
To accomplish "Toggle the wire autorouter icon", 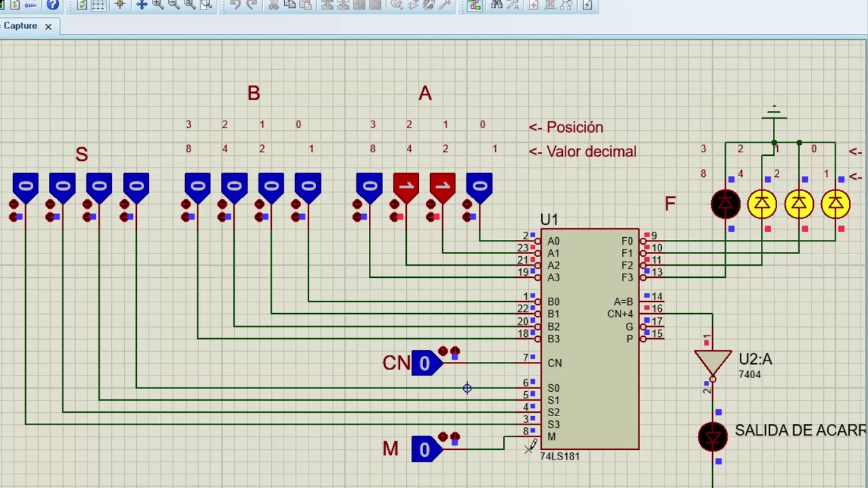I will coord(475,5).
